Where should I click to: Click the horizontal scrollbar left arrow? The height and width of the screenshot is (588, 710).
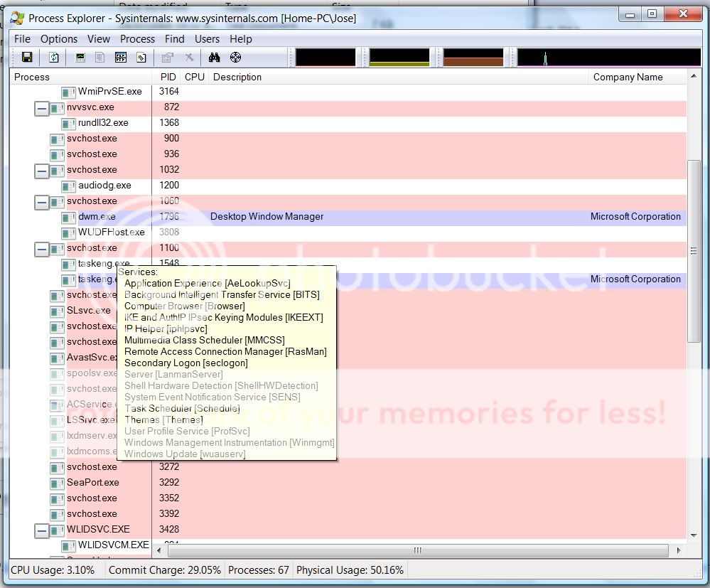pyautogui.click(x=159, y=550)
